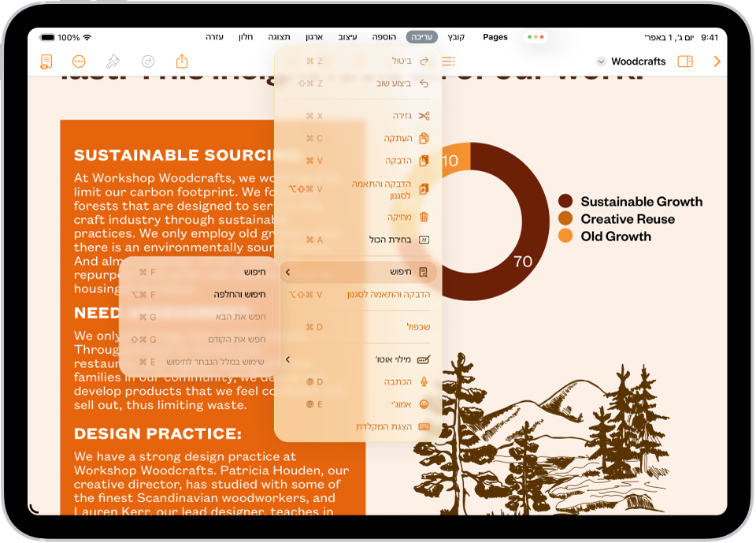Click the orange 10 donut segment
This screenshot has width=756, height=543.
click(457, 158)
